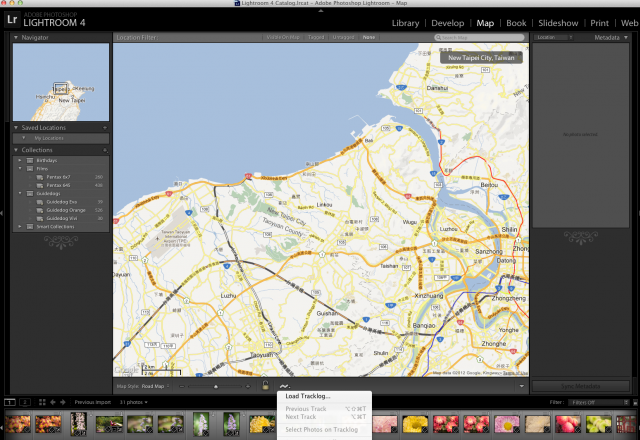Hide the left panel group arrow
640x440 pixels.
[2, 213]
